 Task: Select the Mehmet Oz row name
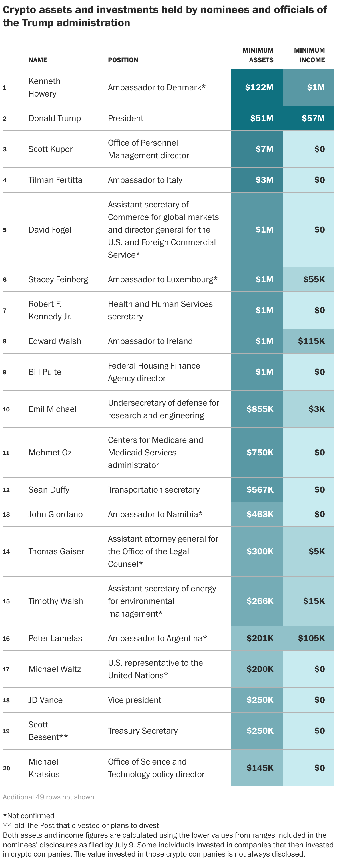click(x=50, y=453)
